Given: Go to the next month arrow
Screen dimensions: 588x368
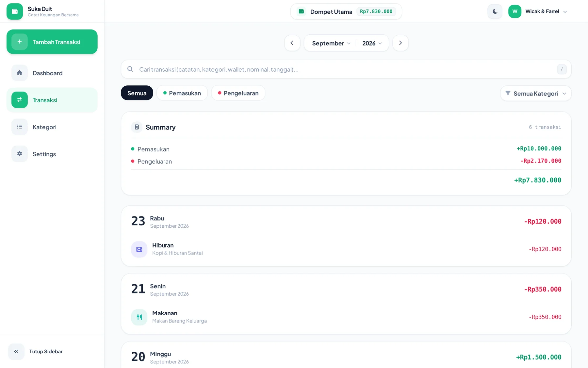Looking at the screenshot, I should pos(400,43).
